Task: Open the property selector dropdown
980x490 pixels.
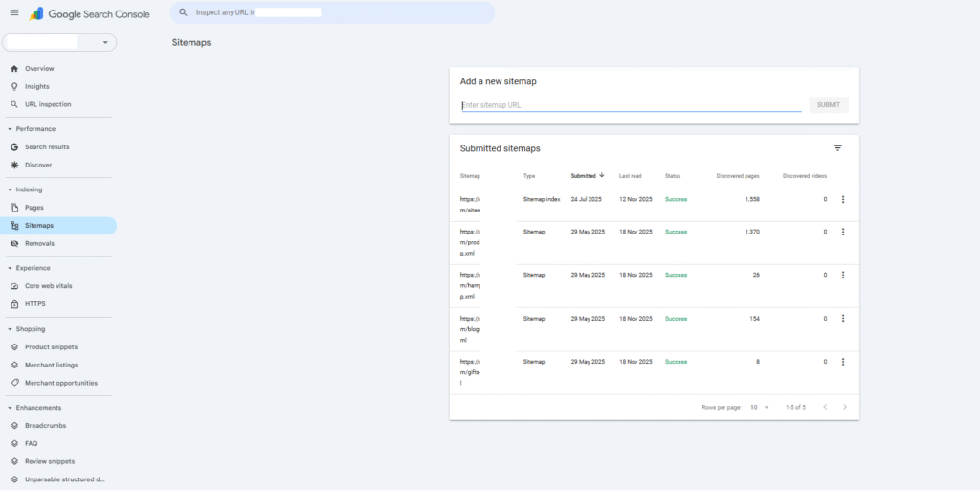Action: 59,42
